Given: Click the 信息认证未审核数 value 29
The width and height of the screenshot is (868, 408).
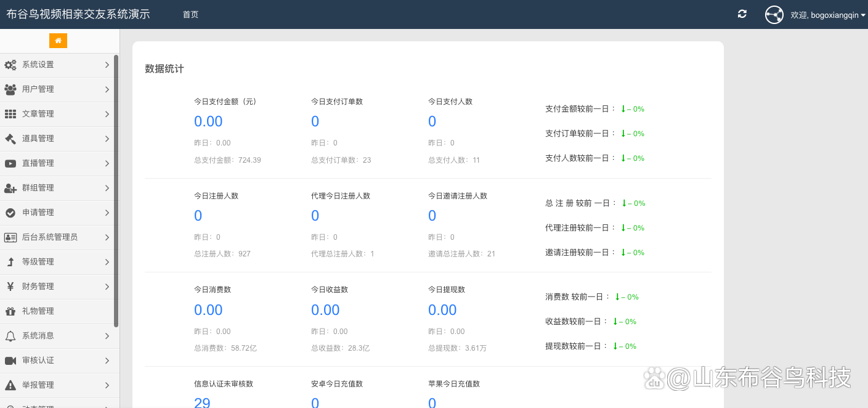Looking at the screenshot, I should click(x=202, y=403).
